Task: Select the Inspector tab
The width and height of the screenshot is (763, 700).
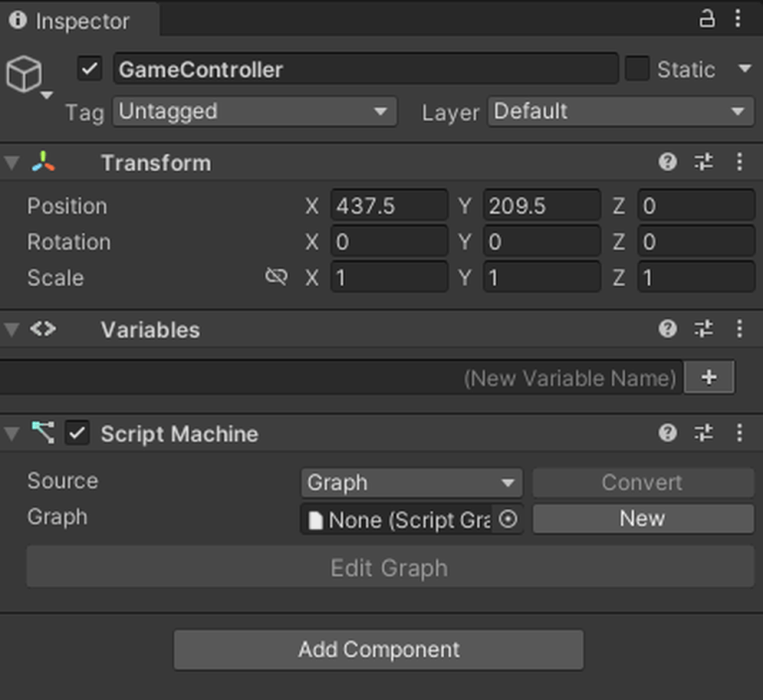Action: 70,21
